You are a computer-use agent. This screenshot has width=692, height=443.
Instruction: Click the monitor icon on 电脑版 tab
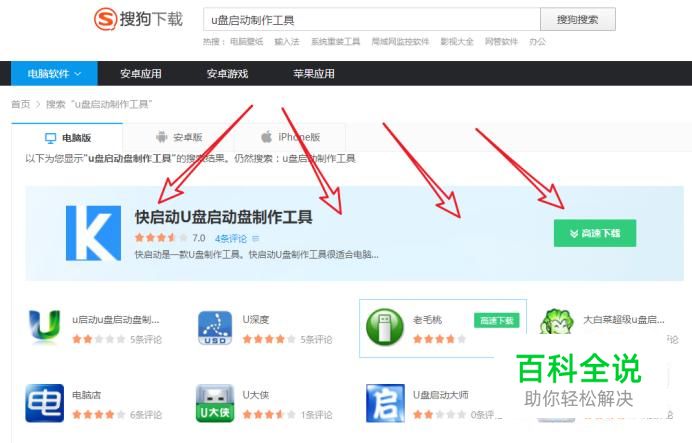[51, 138]
